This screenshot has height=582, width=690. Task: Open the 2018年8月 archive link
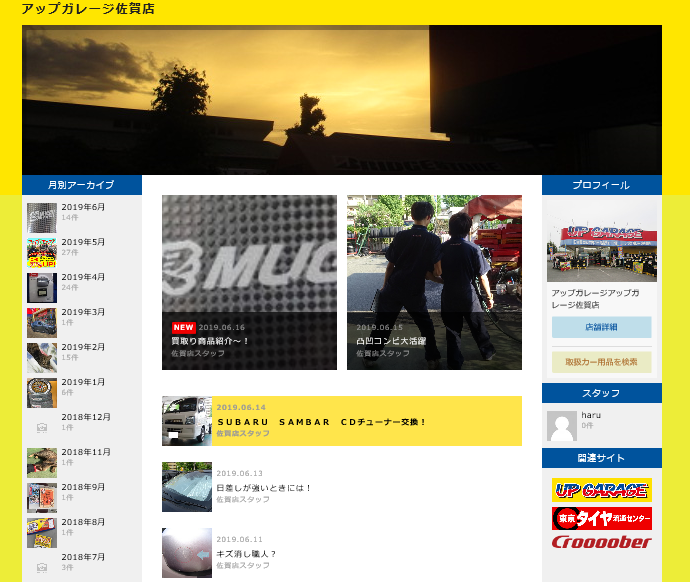pos(83,522)
